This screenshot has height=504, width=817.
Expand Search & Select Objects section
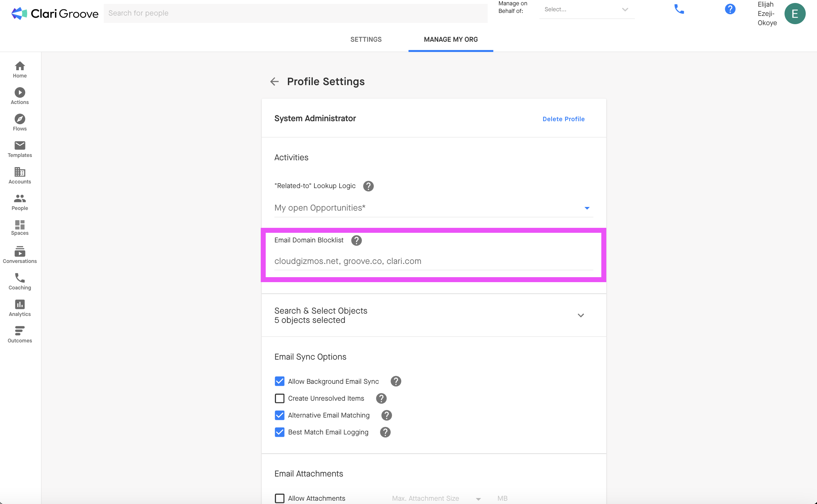(433, 315)
